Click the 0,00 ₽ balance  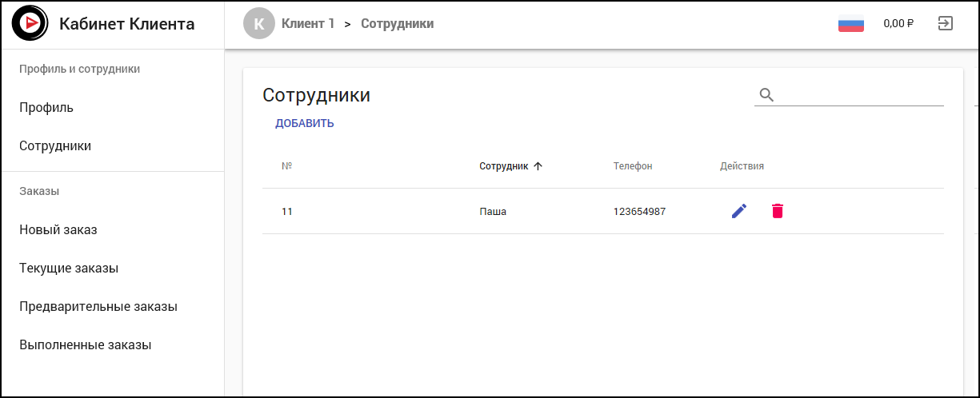(x=898, y=24)
